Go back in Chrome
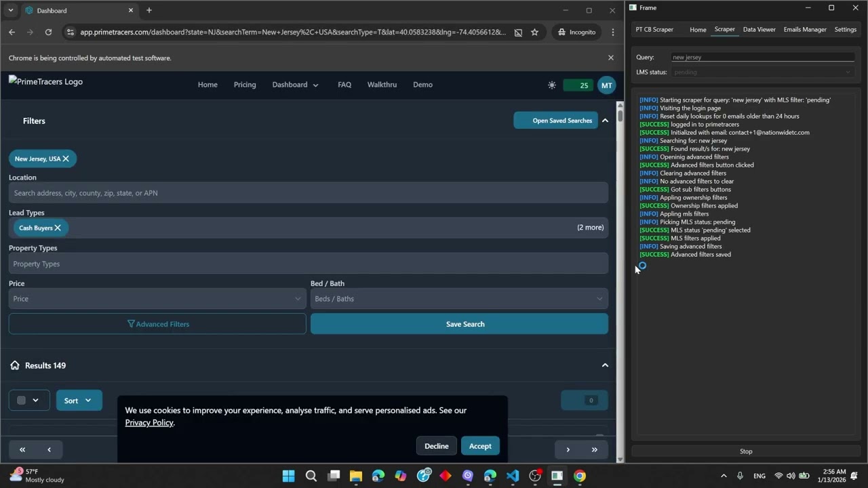This screenshot has height=488, width=868. (x=12, y=32)
